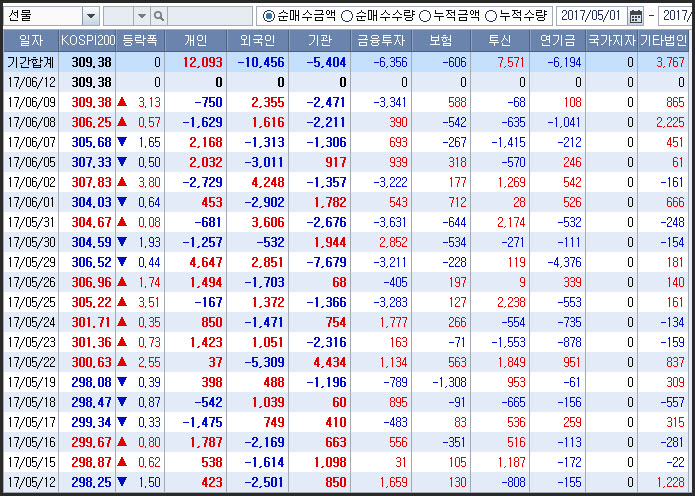Click 보험 value -1,308
The width and height of the screenshot is (695, 496).
coord(449,383)
